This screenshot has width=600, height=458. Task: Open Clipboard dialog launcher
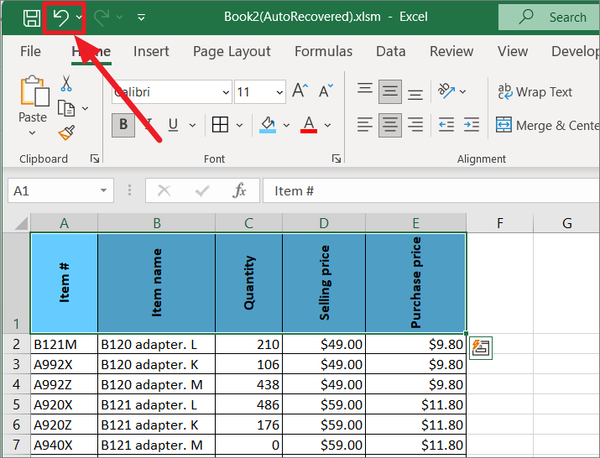pyautogui.click(x=95, y=158)
